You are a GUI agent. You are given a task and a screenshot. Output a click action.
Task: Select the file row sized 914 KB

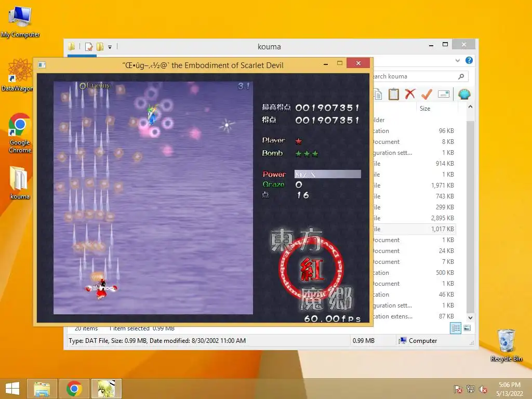414,164
